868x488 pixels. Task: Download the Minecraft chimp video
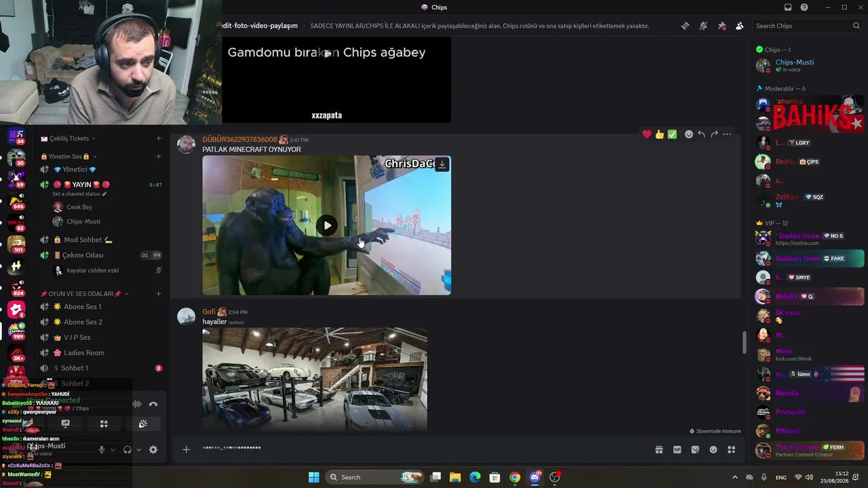click(442, 164)
